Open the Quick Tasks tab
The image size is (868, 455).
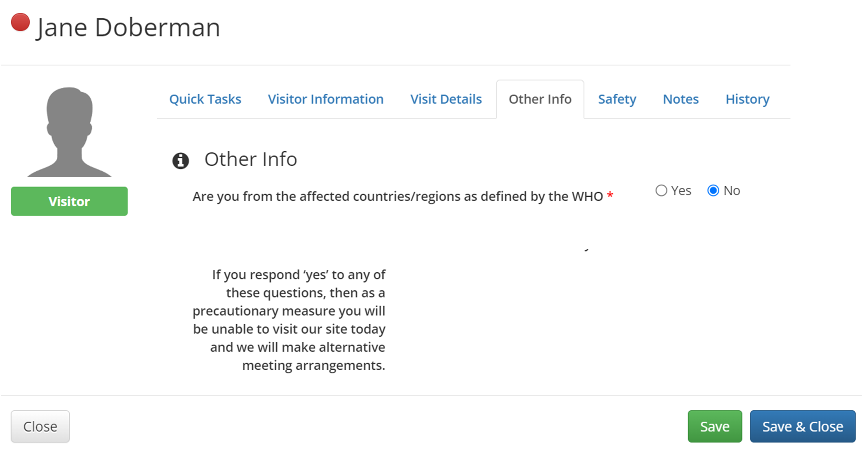205,99
